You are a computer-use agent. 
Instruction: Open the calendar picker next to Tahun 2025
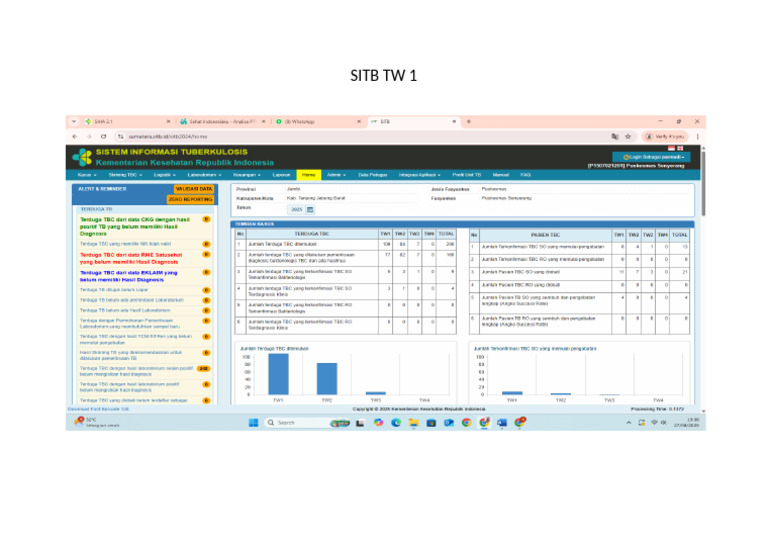pyautogui.click(x=310, y=210)
